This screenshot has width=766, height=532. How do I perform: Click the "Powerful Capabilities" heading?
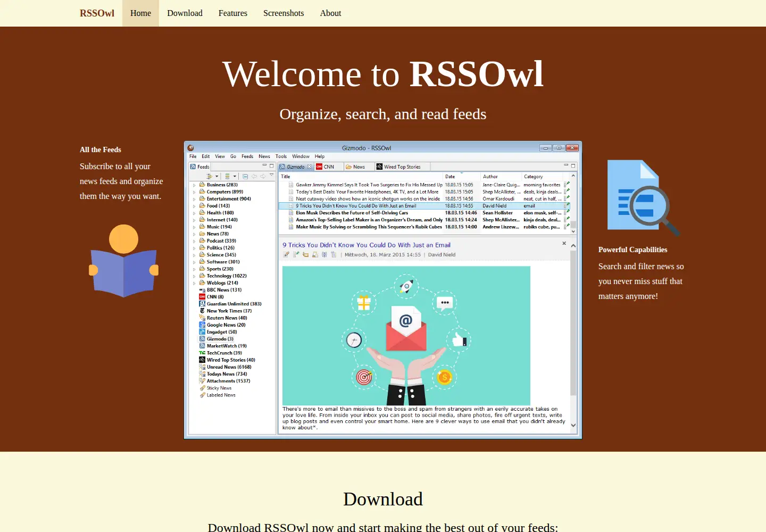point(632,250)
